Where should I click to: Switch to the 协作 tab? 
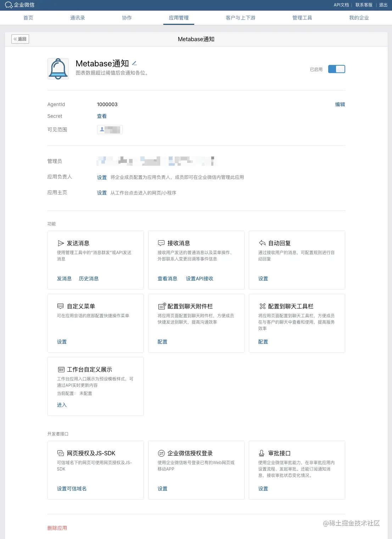(127, 18)
